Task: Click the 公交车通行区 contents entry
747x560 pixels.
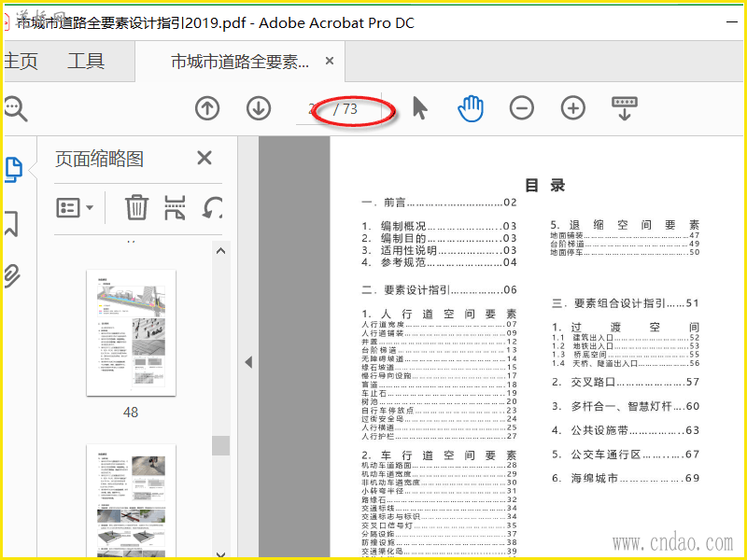Action: coord(626,455)
